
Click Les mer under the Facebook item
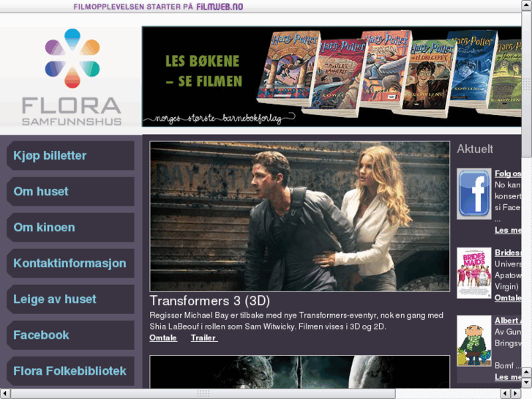(x=508, y=230)
